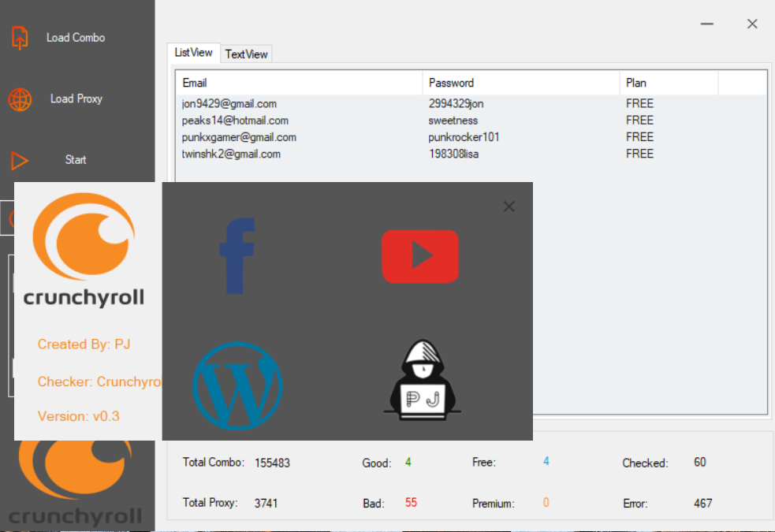Viewport: 775px width, 532px height.
Task: Click the Checked value "60"
Action: click(x=700, y=463)
